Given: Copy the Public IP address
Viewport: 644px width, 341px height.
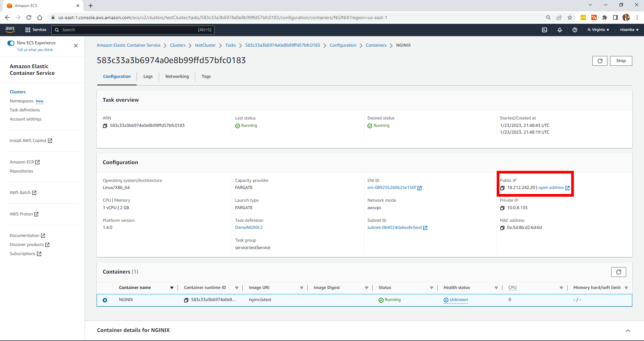Looking at the screenshot, I should click(x=502, y=188).
